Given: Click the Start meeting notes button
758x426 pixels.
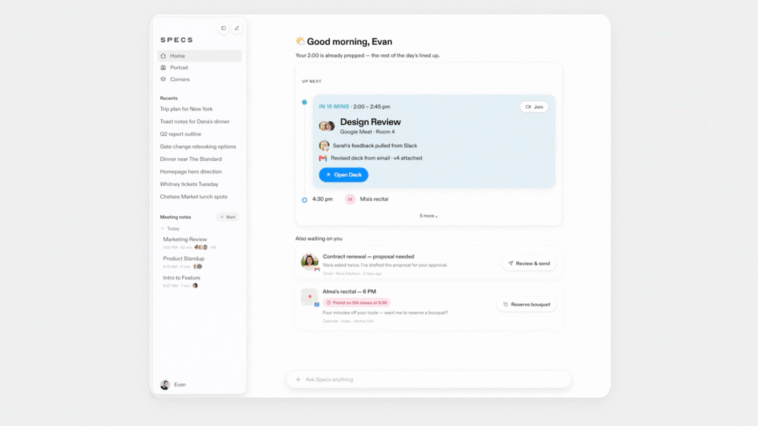Looking at the screenshot, I should click(x=228, y=217).
